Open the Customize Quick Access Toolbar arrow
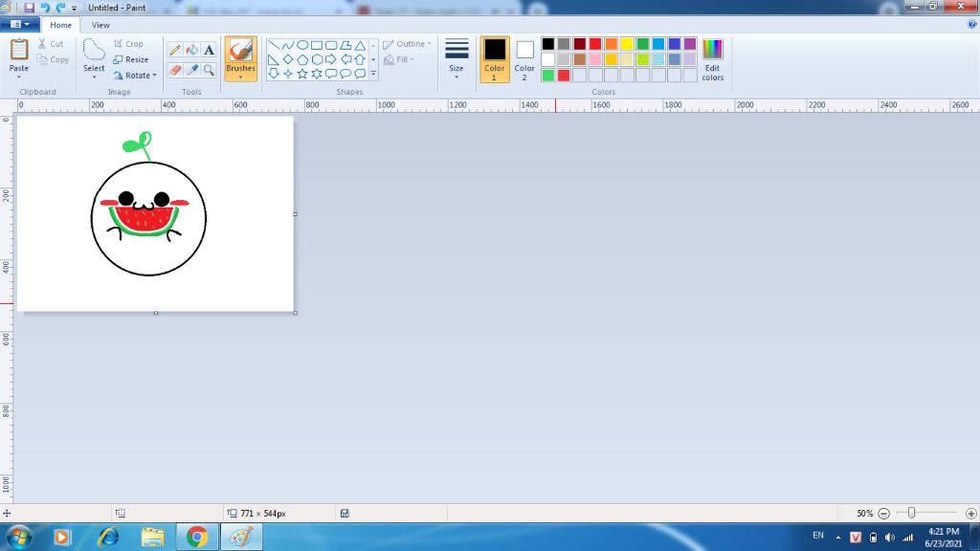 (74, 8)
